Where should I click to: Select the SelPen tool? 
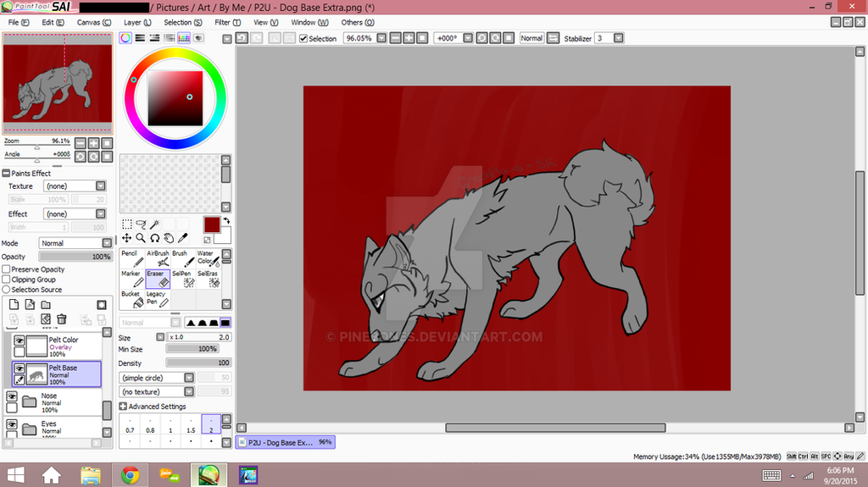click(183, 279)
